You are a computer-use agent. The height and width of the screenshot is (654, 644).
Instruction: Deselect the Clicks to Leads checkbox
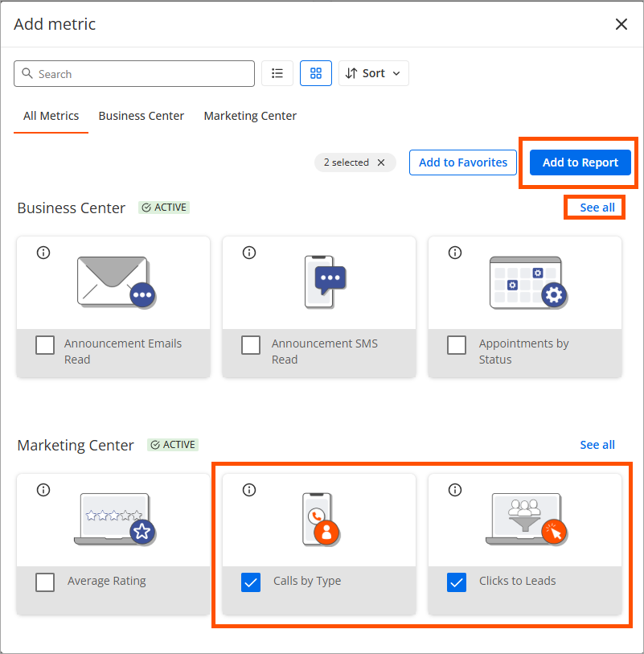[x=457, y=582]
